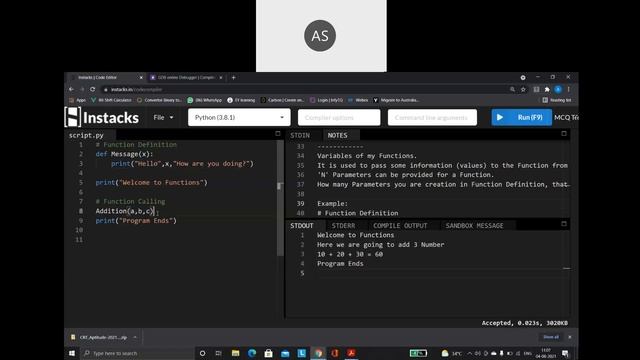Open the Carbon bookmark
640x360 pixels.
click(x=282, y=100)
